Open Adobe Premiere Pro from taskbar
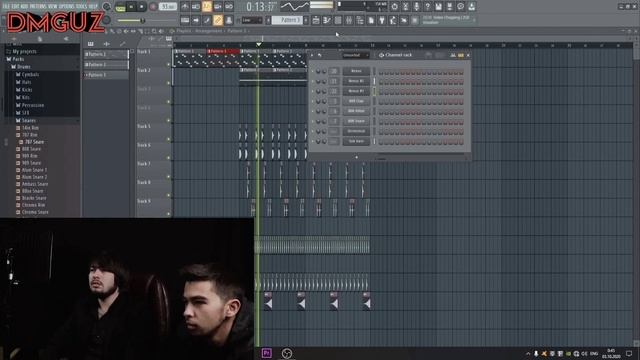This screenshot has width=640, height=360. pos(267,353)
